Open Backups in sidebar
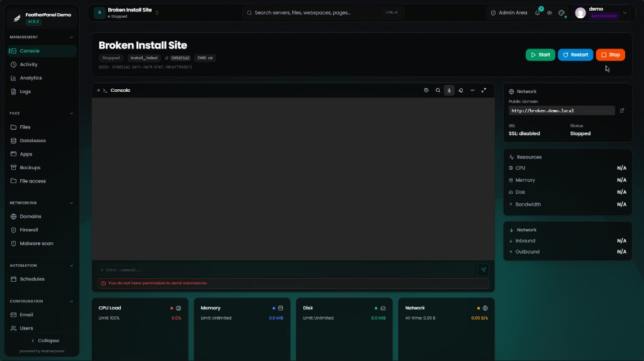The width and height of the screenshot is (644, 361). coord(42,167)
